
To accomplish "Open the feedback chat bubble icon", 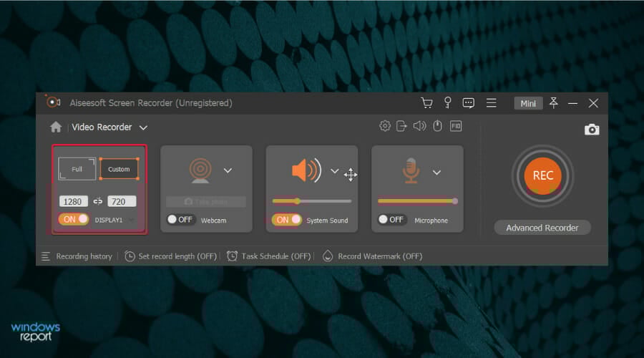I will click(x=468, y=103).
